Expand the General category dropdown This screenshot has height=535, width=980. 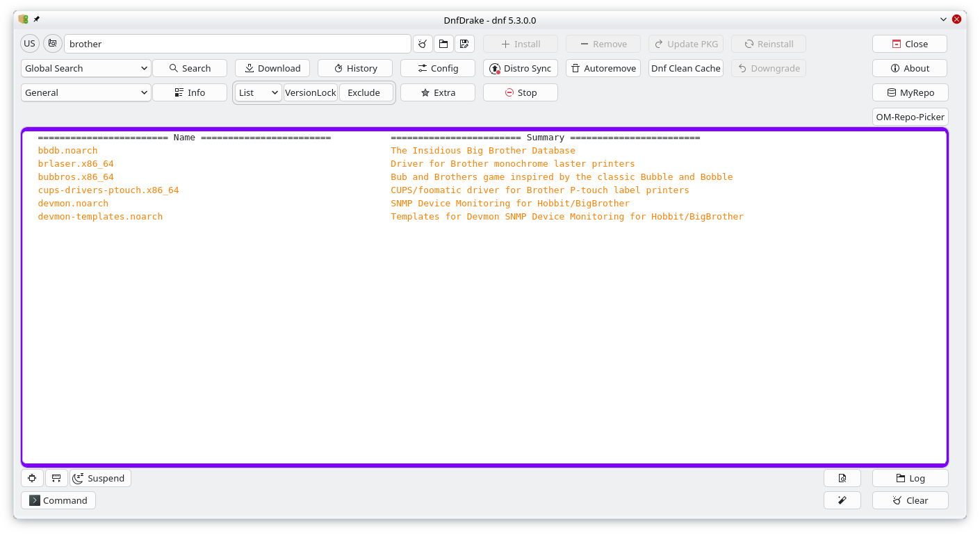click(x=86, y=92)
